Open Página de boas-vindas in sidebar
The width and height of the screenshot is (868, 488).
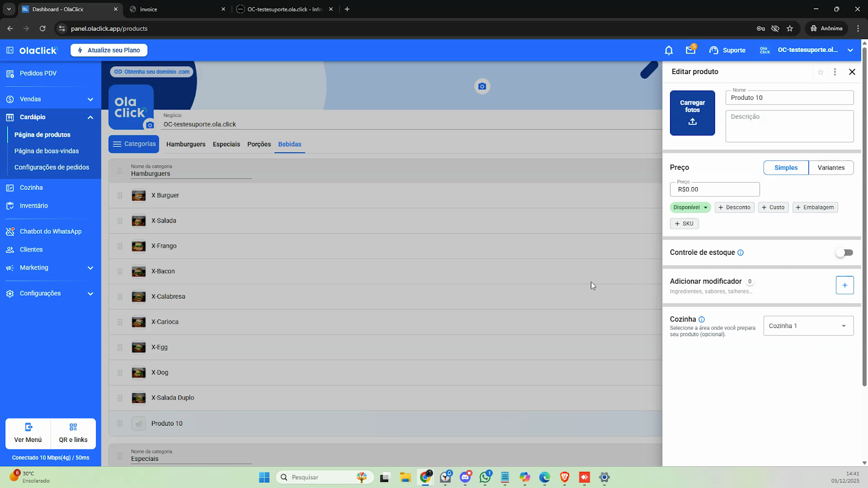47,151
